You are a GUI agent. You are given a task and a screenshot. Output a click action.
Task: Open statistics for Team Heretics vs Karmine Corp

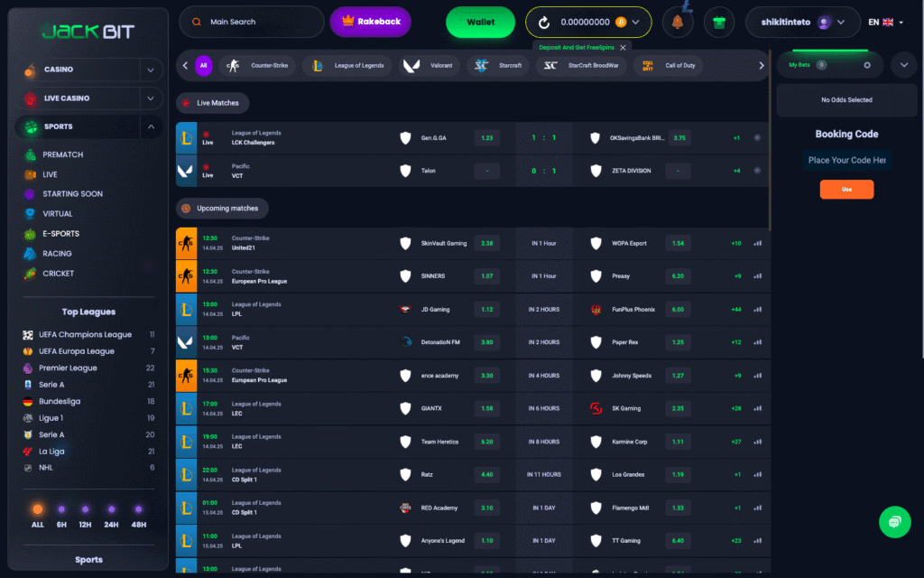click(757, 441)
